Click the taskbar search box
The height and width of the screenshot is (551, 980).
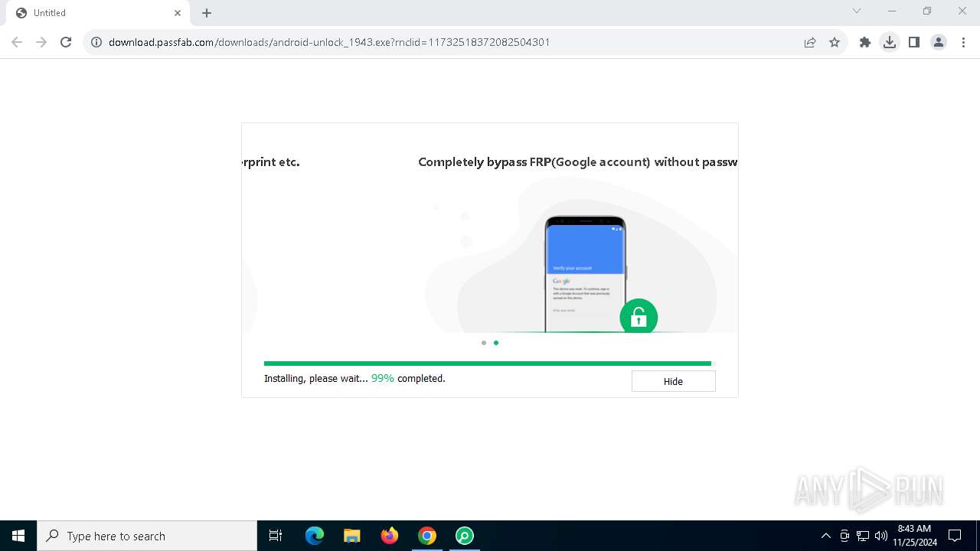pos(147,536)
